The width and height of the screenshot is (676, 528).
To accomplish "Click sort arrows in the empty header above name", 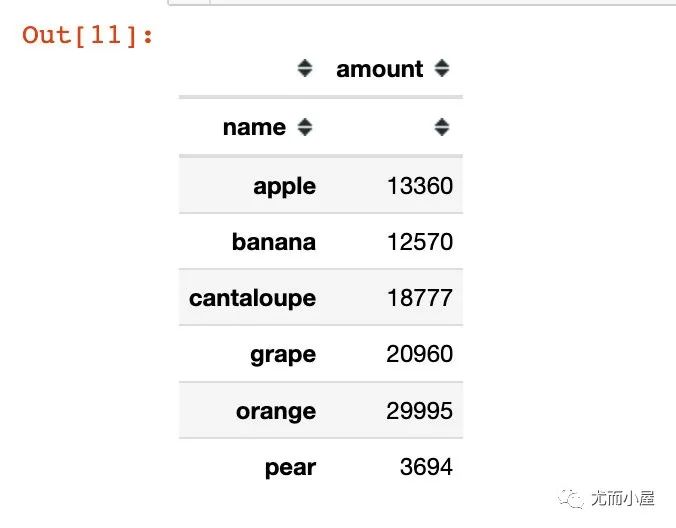I will click(x=305, y=68).
